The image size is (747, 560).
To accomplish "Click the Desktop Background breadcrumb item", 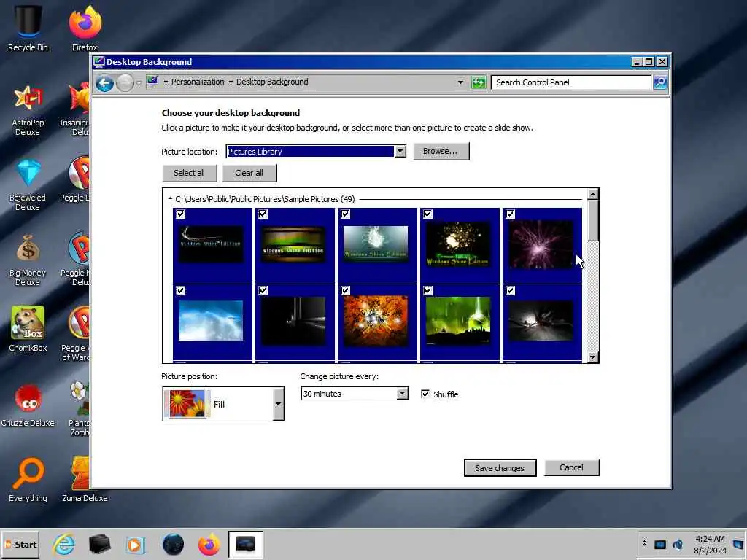I will (272, 82).
